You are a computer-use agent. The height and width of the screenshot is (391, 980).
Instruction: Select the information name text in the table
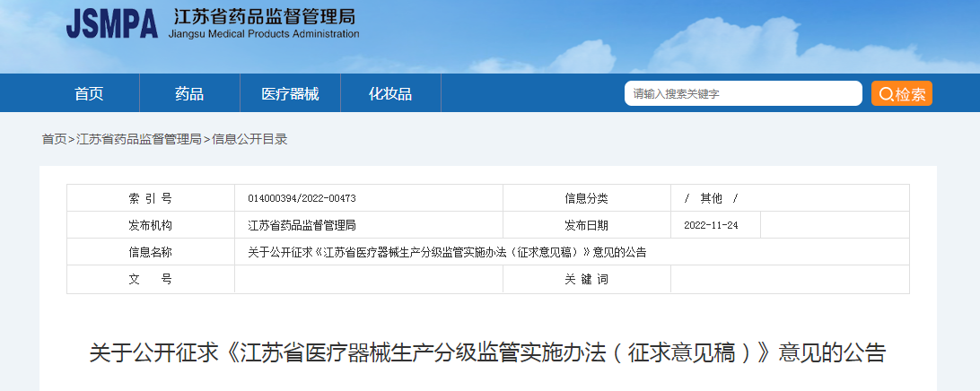(x=447, y=252)
